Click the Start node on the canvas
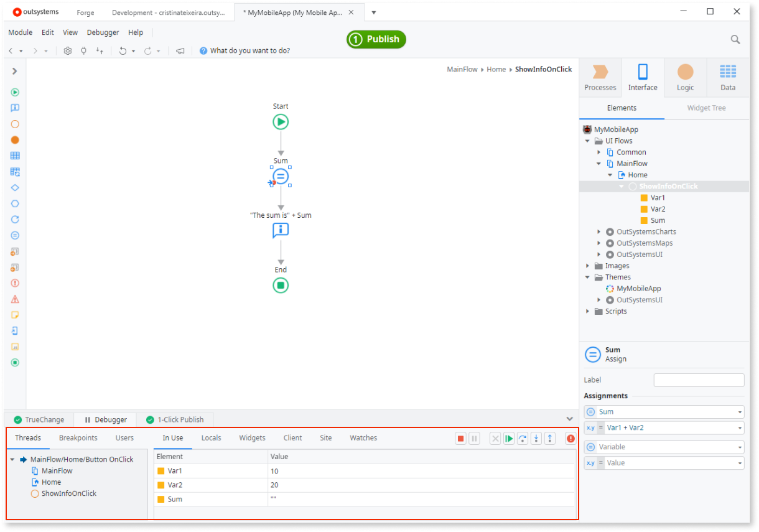The height and width of the screenshot is (532, 759). coord(281,122)
